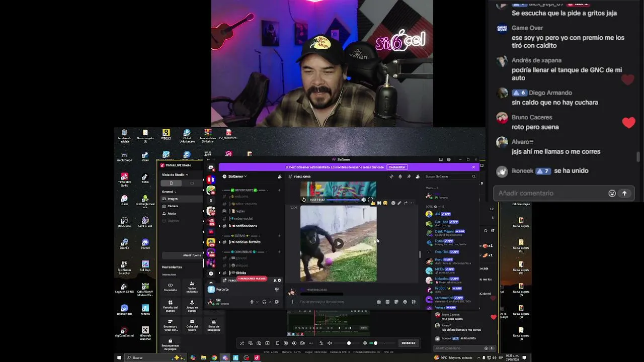Add a thumbs up reaction to the message
This screenshot has width=644, height=362.
(373, 203)
